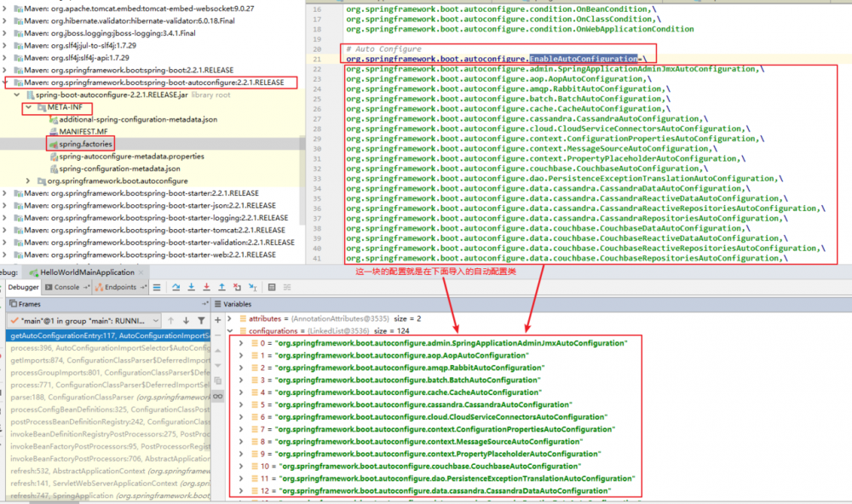The height and width of the screenshot is (504, 852).
Task: Click the Run to Cursor icon
Action: tap(253, 286)
